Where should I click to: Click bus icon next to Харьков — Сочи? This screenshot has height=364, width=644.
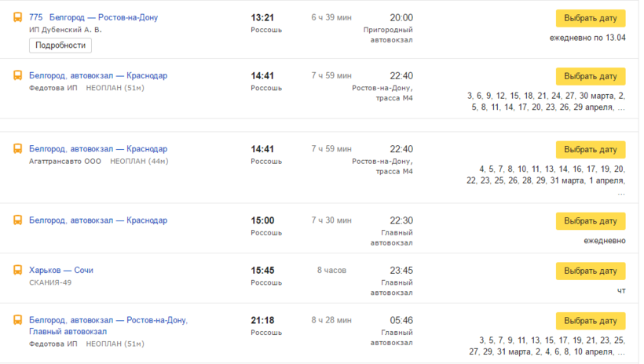(x=16, y=270)
